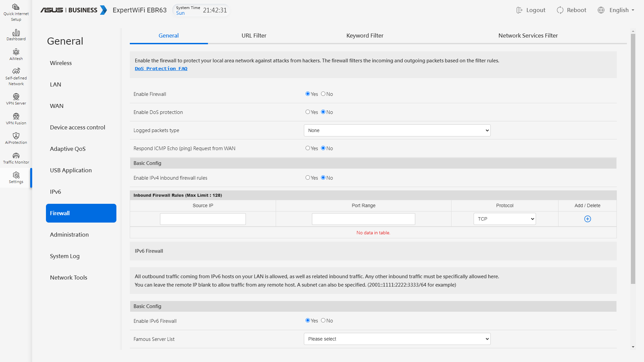Select Yes for IPv4 inbound firewall rules
644x362 pixels.
[308, 178]
